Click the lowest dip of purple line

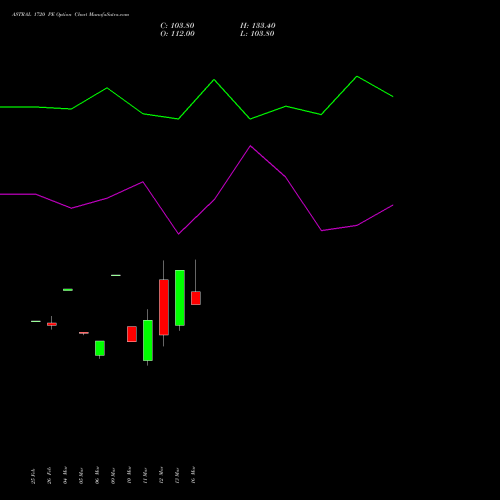pos(178,234)
